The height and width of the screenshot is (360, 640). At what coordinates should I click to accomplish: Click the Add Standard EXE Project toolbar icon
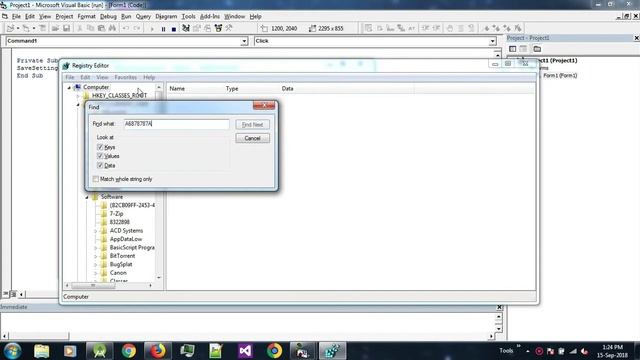point(10,28)
